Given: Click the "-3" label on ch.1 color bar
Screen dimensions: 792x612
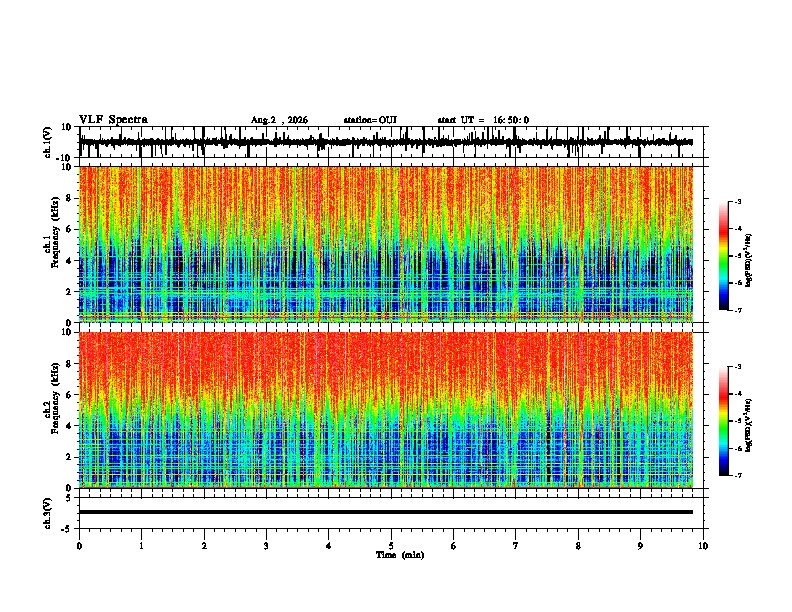Looking at the screenshot, I should point(738,202).
